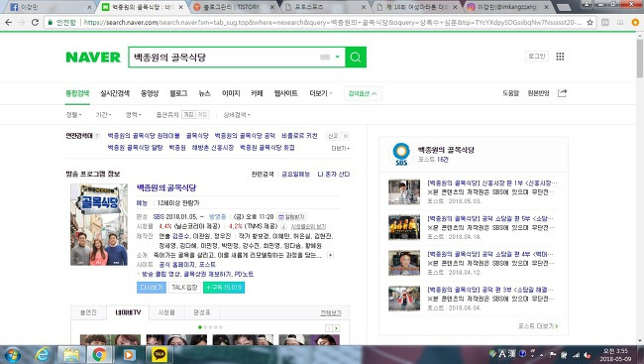Switch to the 네이버TV tab
644x364 pixels.
pos(128,312)
